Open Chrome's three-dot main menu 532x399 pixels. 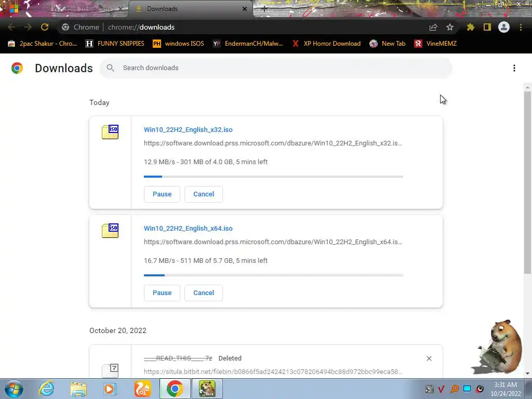[521, 27]
